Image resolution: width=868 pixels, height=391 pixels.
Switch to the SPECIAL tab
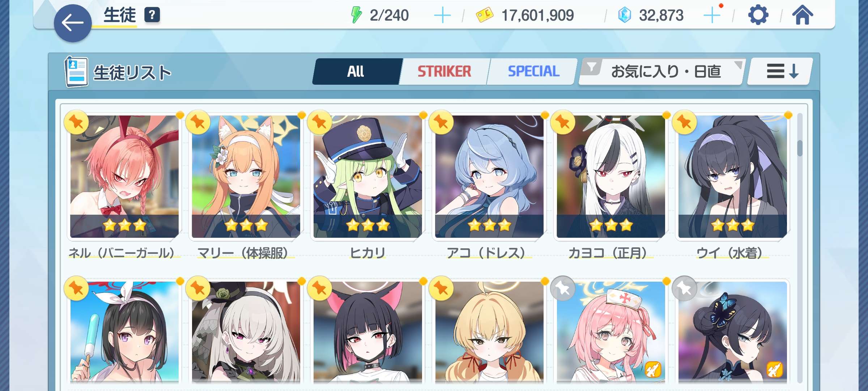[x=533, y=71]
